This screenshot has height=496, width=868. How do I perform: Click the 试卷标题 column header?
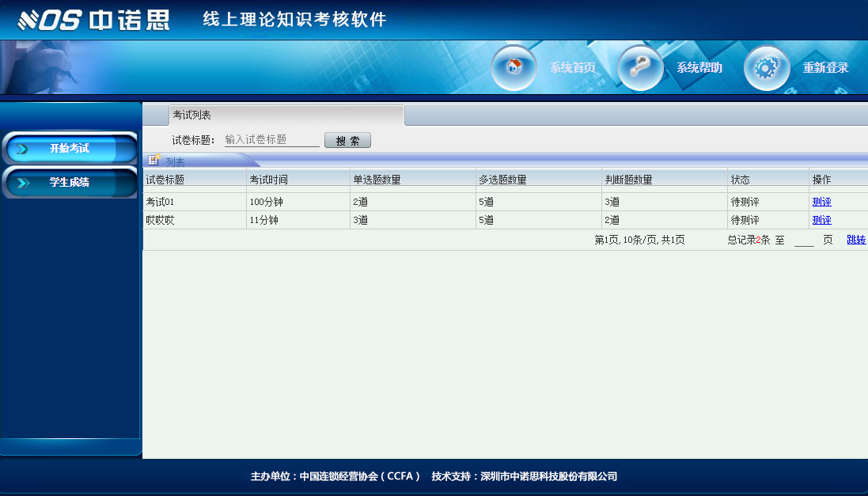click(165, 180)
